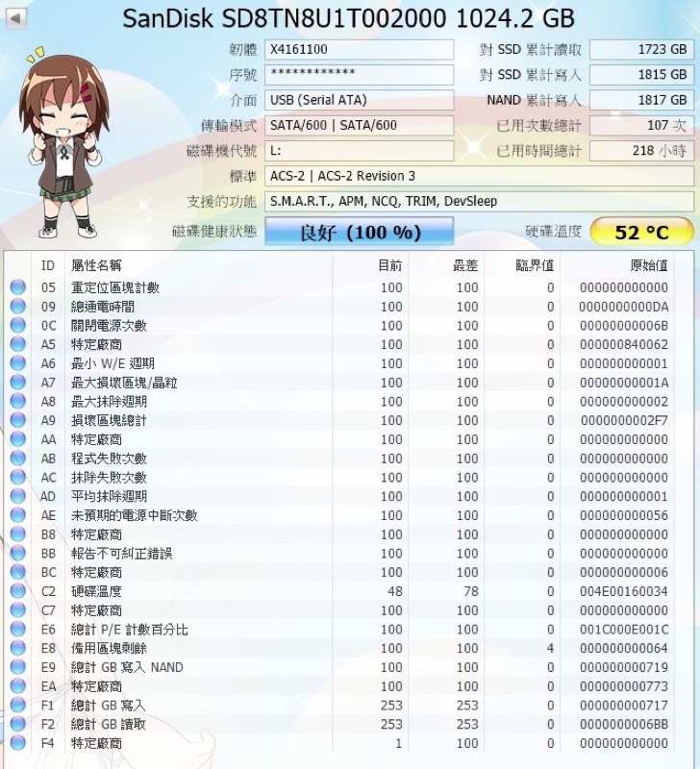The image size is (700, 769).
Task: Click the status orb for row C7
Action: (17, 610)
